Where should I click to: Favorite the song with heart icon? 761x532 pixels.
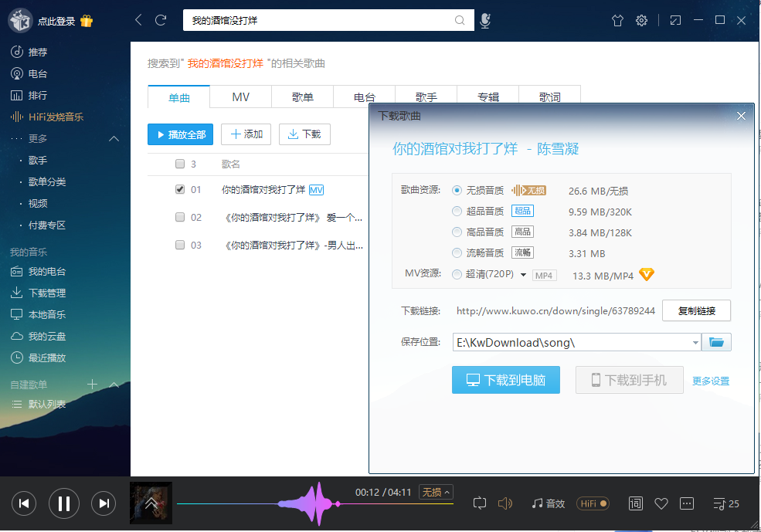click(661, 504)
